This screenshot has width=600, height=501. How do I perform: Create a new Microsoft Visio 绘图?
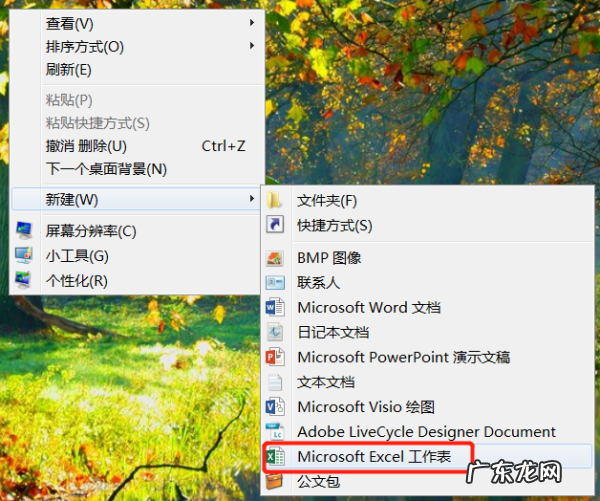pos(428,407)
